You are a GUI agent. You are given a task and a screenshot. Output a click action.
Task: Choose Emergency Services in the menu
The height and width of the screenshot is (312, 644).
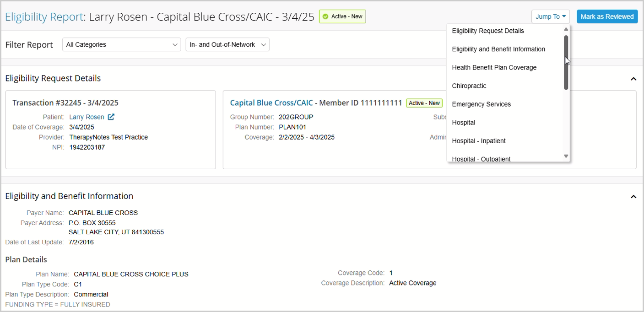[x=482, y=104]
